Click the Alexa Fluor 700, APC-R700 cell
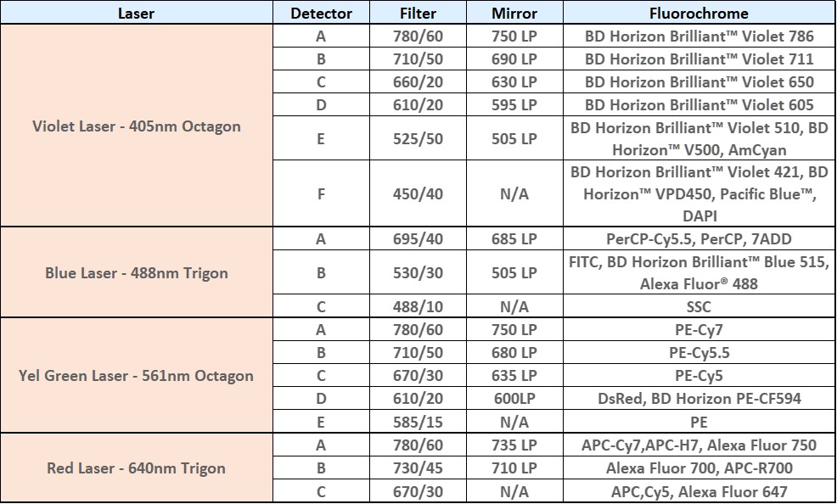 tap(699, 468)
